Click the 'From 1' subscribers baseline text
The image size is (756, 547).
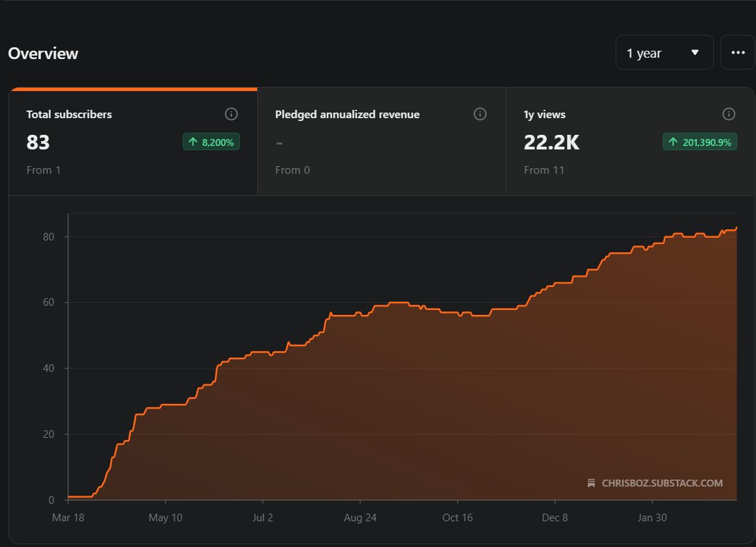pyautogui.click(x=43, y=170)
